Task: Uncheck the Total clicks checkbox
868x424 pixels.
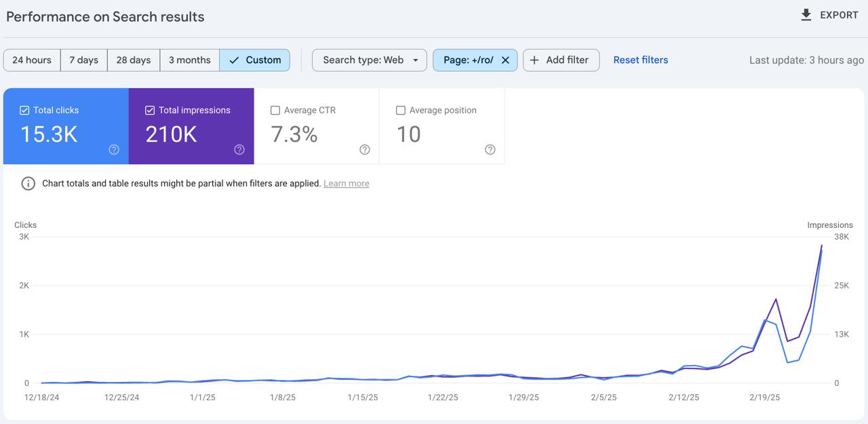Action: 24,110
